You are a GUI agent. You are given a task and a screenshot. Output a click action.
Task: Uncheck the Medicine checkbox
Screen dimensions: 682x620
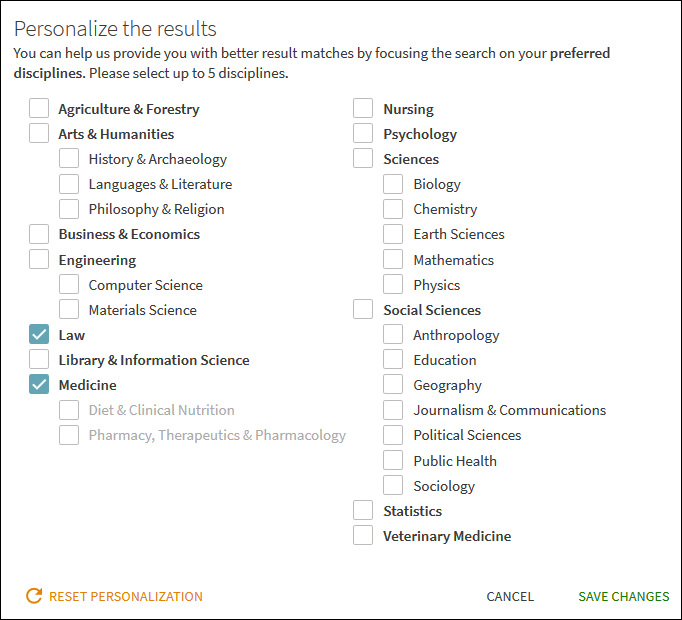39,385
